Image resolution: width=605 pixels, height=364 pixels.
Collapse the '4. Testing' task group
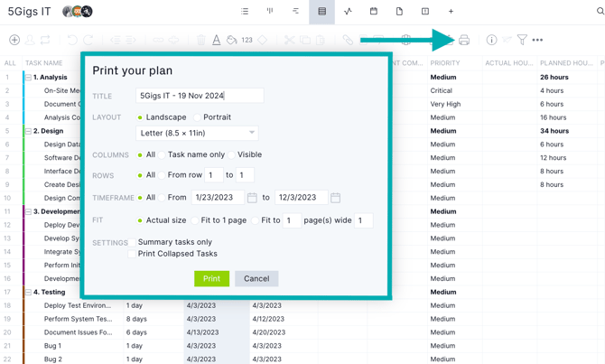point(28,293)
